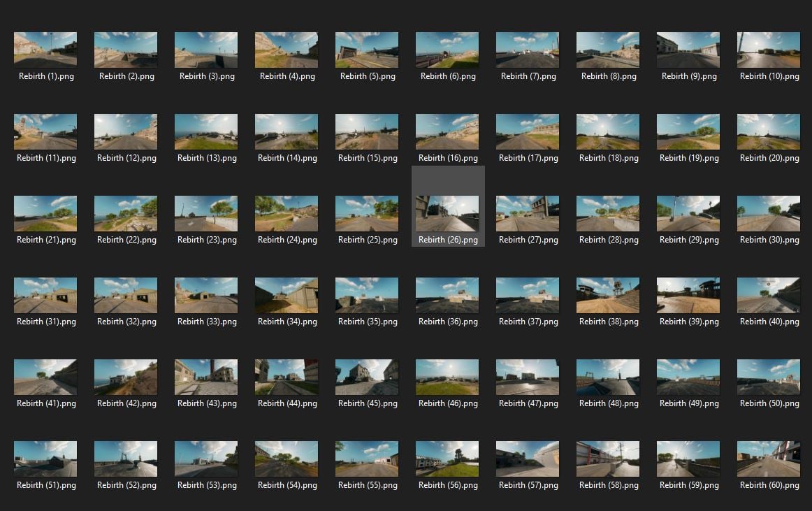Click the Rebirth (38).png image
Viewport: 812px width, 511px height.
(x=608, y=296)
